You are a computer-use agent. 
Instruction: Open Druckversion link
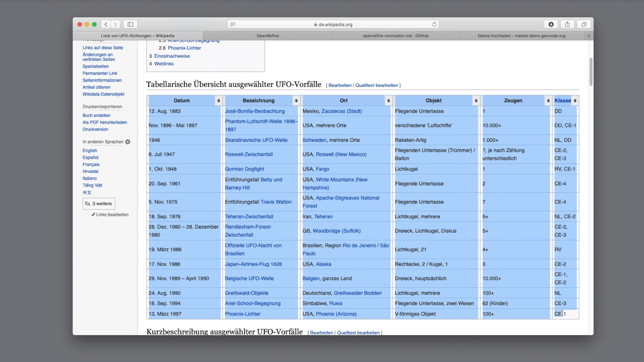(95, 129)
